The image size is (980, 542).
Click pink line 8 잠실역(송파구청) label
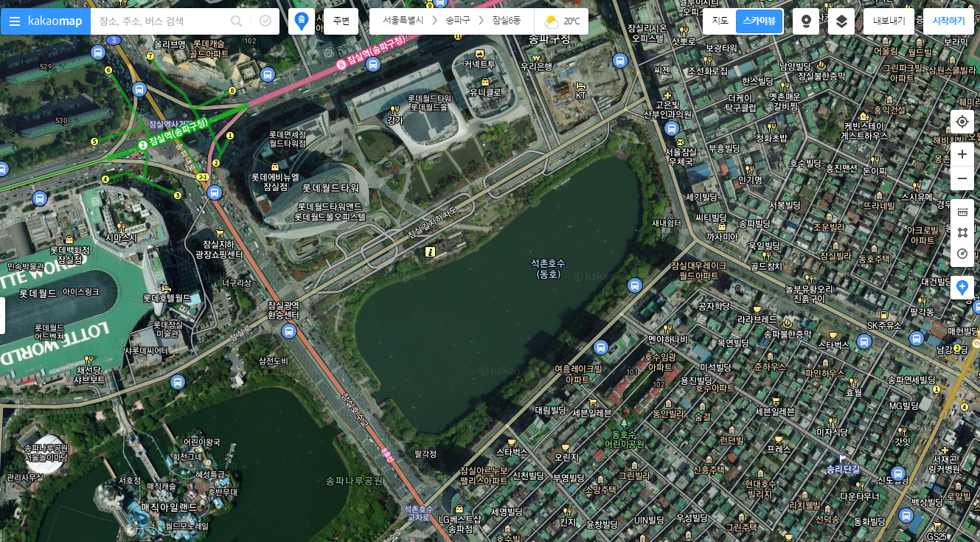point(372,52)
